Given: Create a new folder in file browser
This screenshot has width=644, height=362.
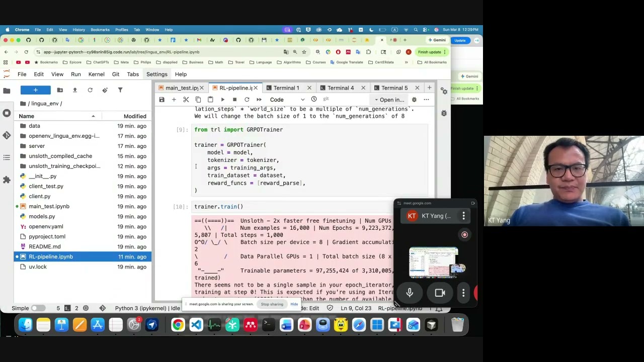Looking at the screenshot, I should pos(60,90).
